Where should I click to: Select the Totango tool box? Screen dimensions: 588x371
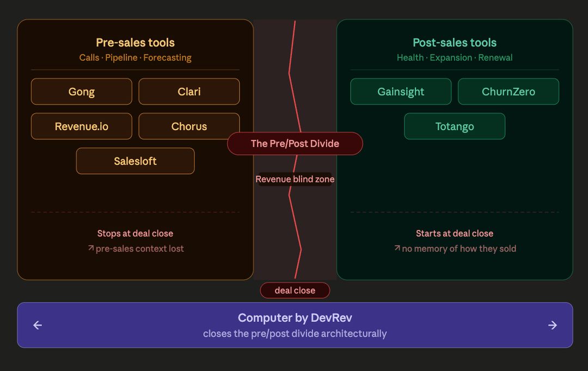click(x=455, y=126)
